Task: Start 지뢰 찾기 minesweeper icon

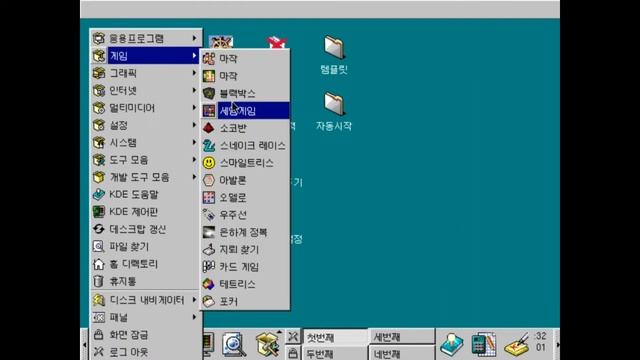Action: 209,249
